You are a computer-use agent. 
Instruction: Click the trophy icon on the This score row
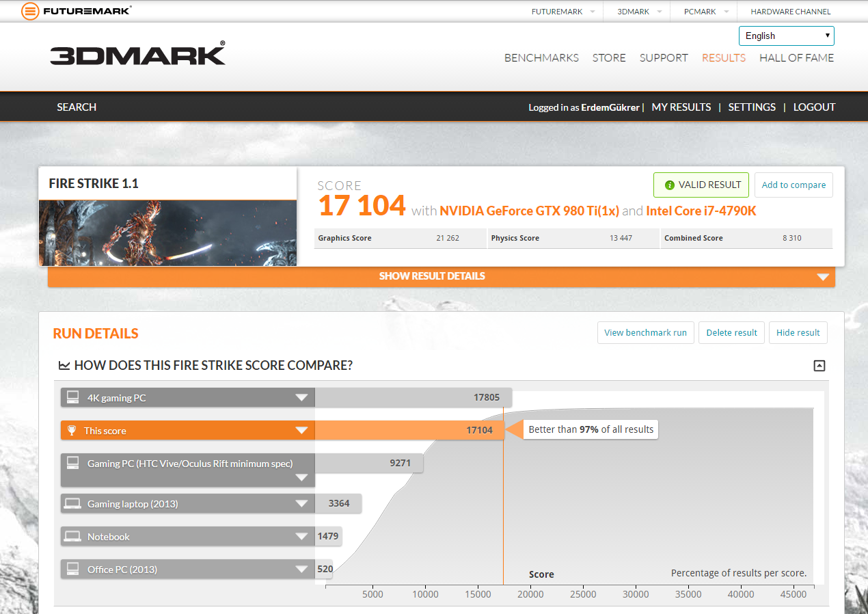[x=72, y=431]
